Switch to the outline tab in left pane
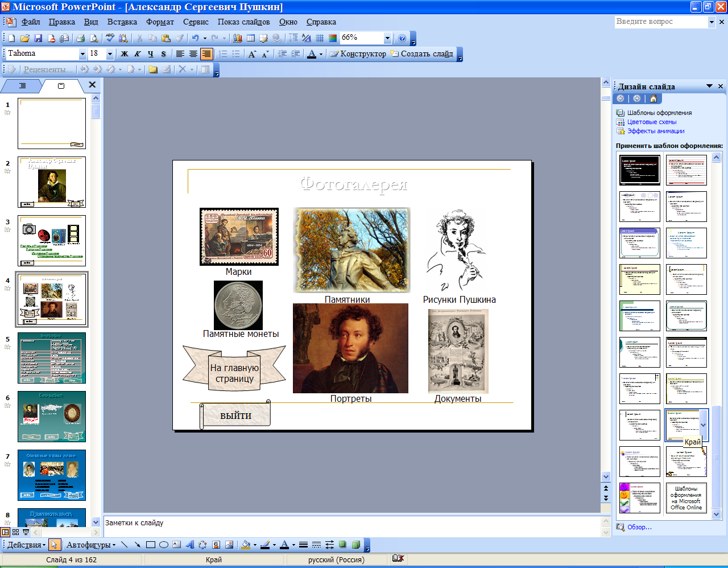728x568 pixels. click(22, 86)
